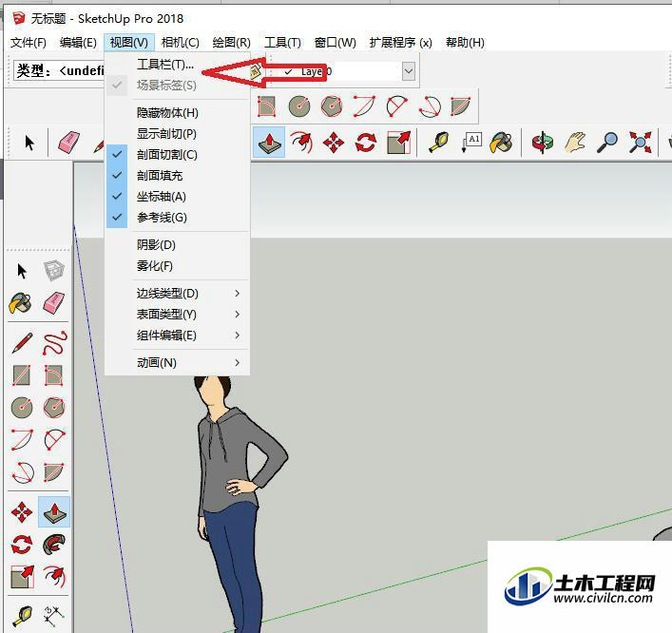Expand the 表面类型(Y) submenu
The width and height of the screenshot is (672, 633).
[178, 315]
